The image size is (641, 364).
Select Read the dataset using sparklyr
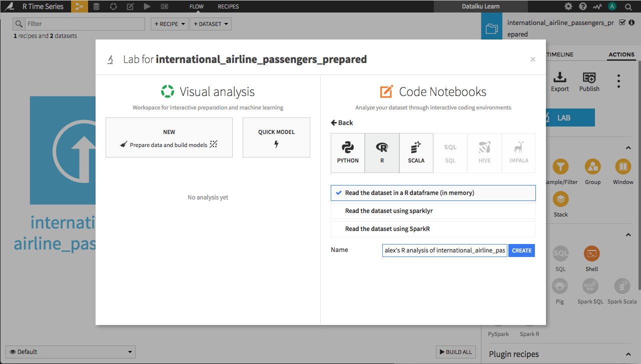(433, 211)
